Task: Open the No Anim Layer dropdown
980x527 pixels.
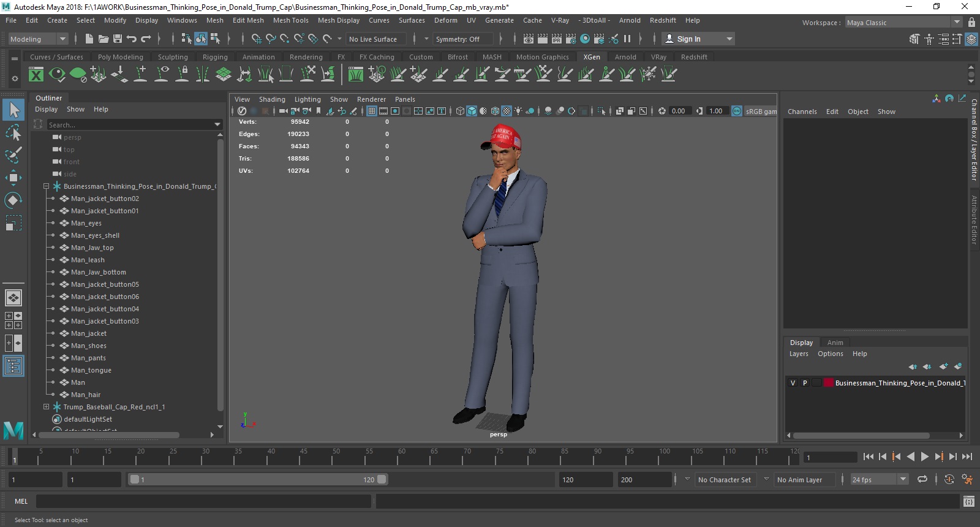Action: coord(804,479)
